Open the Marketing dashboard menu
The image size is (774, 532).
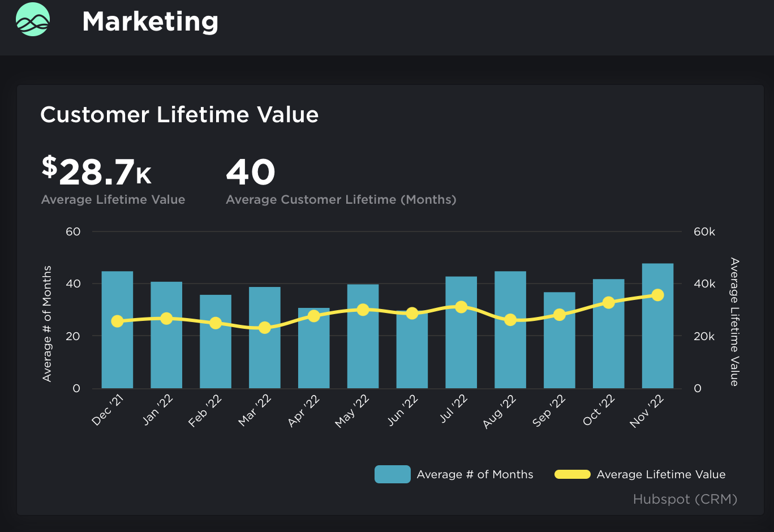(x=150, y=21)
